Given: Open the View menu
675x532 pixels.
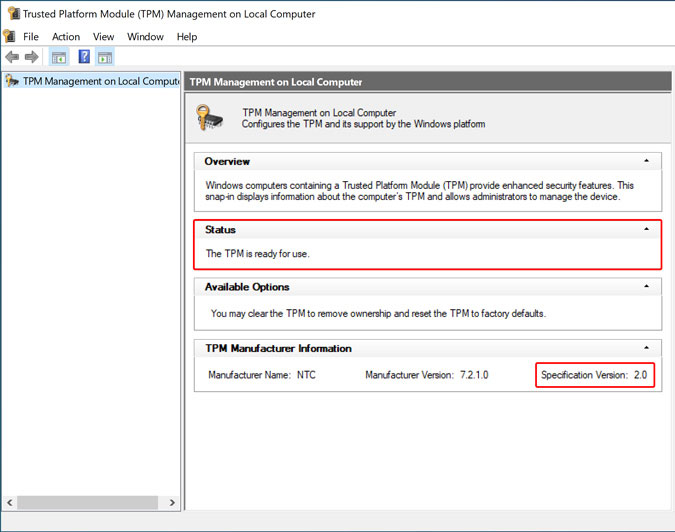Looking at the screenshot, I should (103, 37).
